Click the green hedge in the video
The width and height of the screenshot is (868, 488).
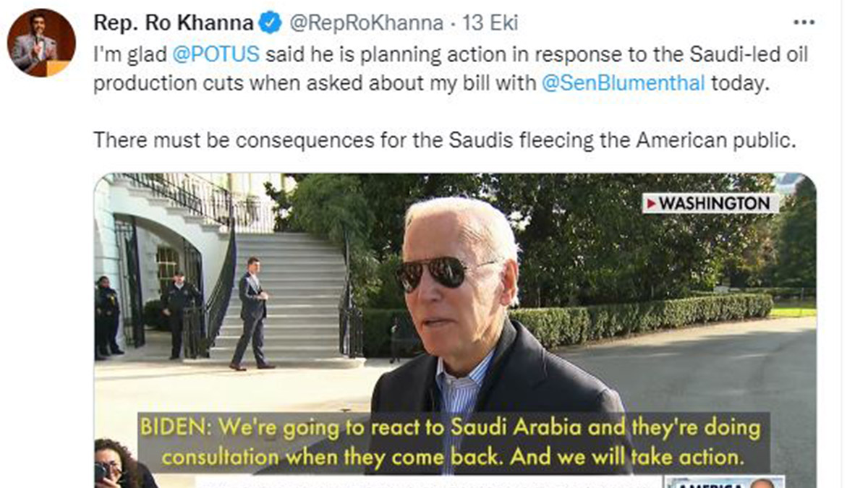point(651,314)
